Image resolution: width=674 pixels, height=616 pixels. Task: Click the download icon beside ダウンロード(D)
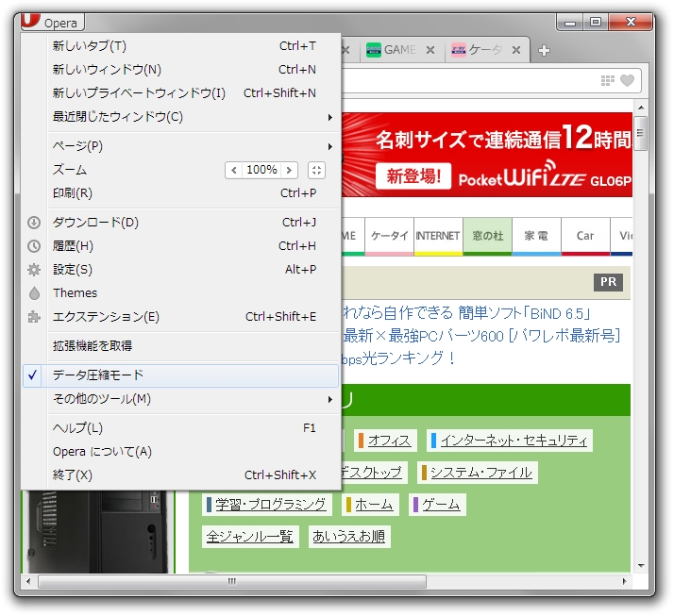click(x=34, y=223)
